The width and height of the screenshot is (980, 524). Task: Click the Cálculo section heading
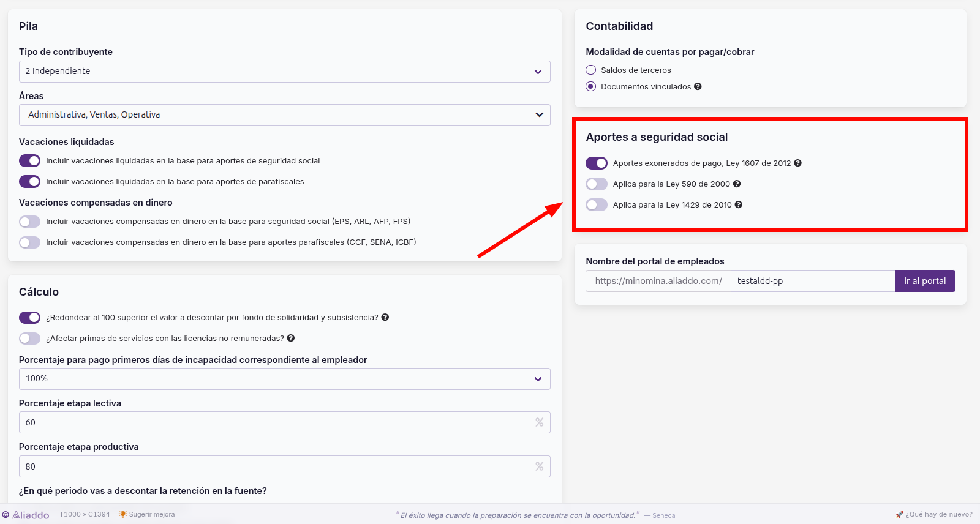click(39, 292)
